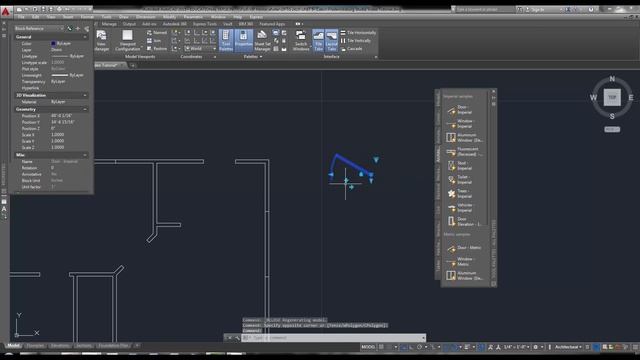Select Fluorescent (Recessed) light tool
The width and height of the screenshot is (640, 360).
[x=464, y=152]
